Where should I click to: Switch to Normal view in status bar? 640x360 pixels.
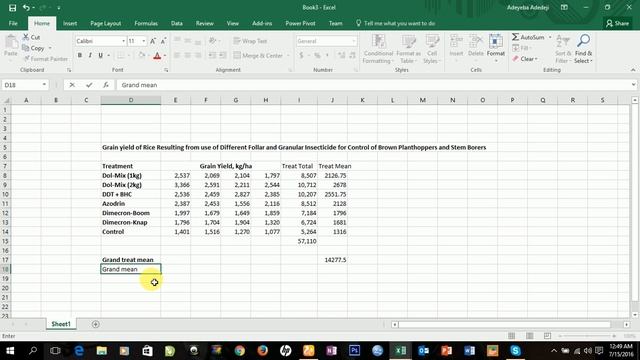tap(511, 336)
